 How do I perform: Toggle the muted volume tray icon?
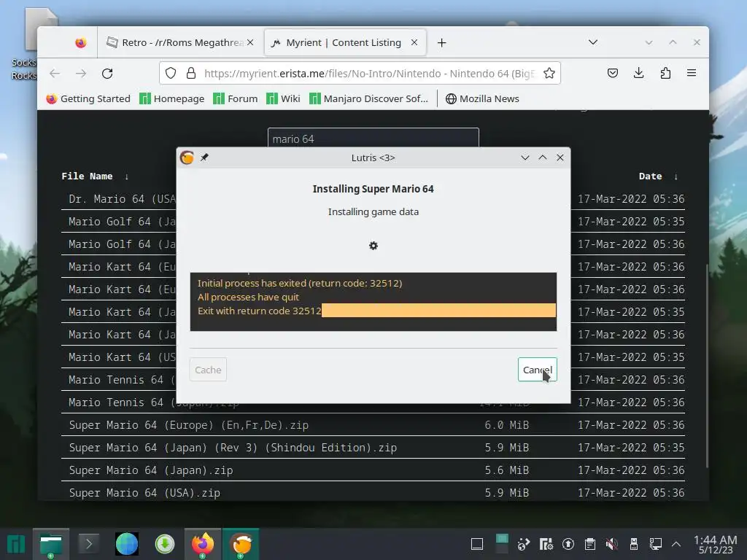611,544
